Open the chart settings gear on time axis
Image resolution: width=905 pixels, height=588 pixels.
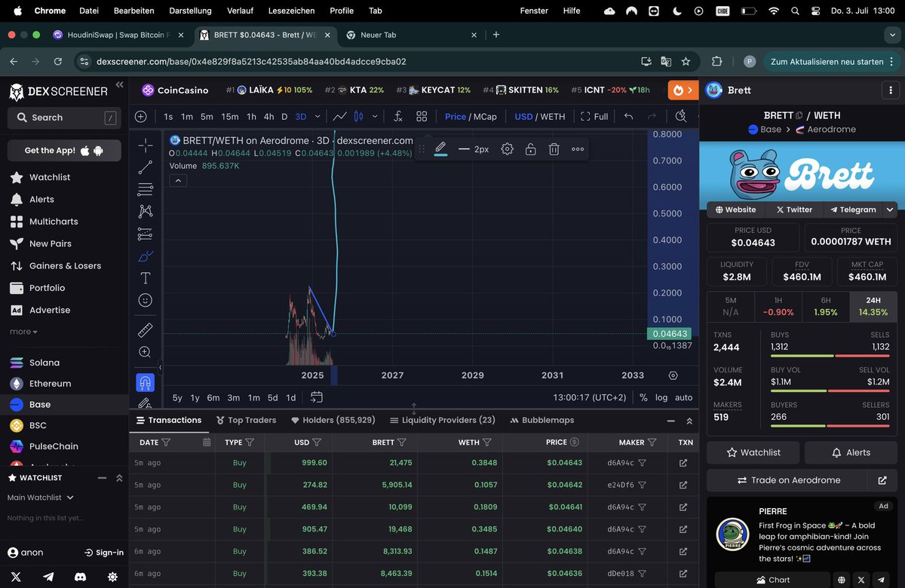pos(673,375)
